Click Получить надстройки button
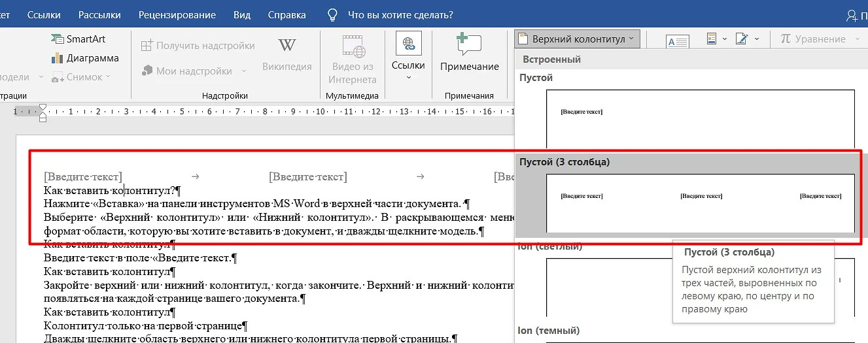The width and height of the screenshot is (868, 343). point(198,46)
